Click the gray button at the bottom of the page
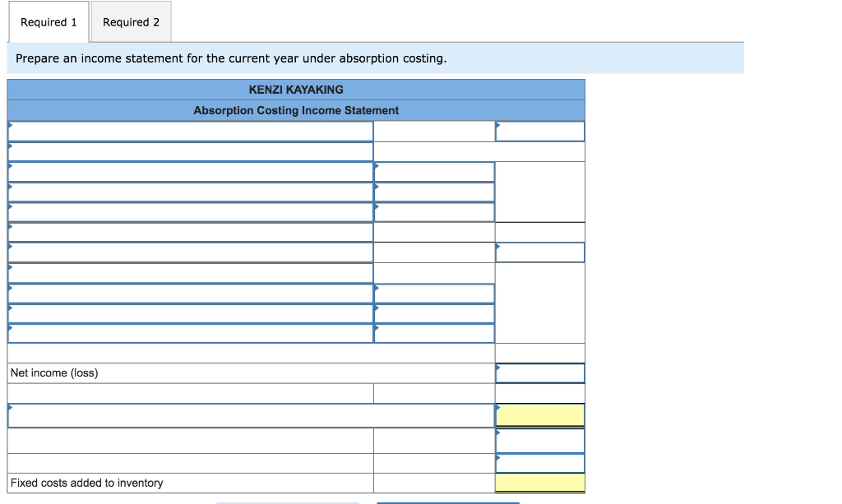 pos(288,502)
